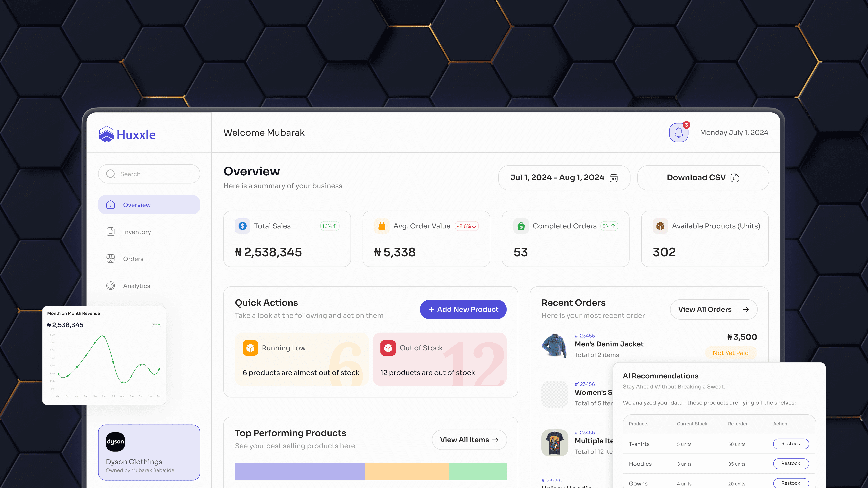
Task: Open the Running Low card
Action: click(x=302, y=359)
